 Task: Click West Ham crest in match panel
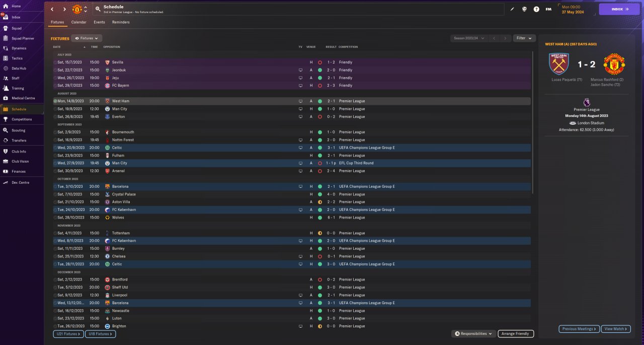point(559,64)
